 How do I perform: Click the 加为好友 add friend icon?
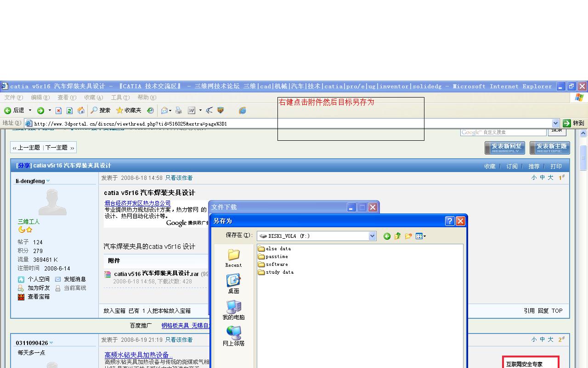21,288
